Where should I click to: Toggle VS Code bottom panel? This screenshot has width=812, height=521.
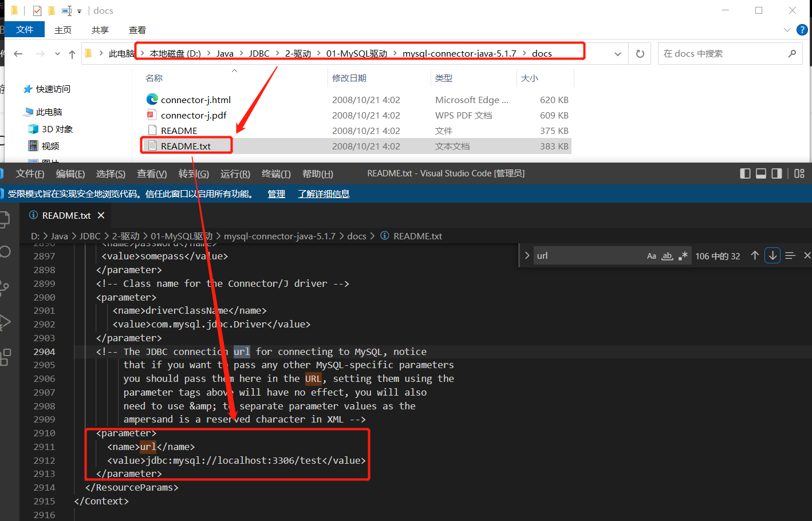pyautogui.click(x=761, y=173)
